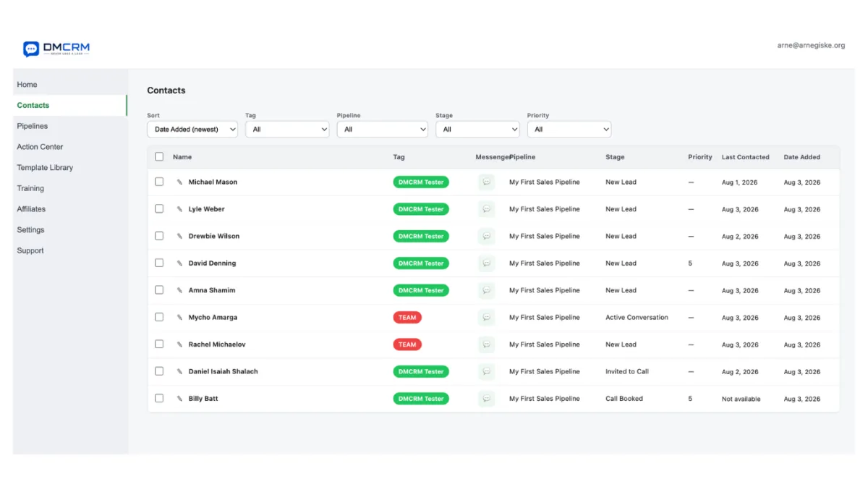This screenshot has width=868, height=487.
Task: Open Support in the sidebar
Action: click(70, 250)
